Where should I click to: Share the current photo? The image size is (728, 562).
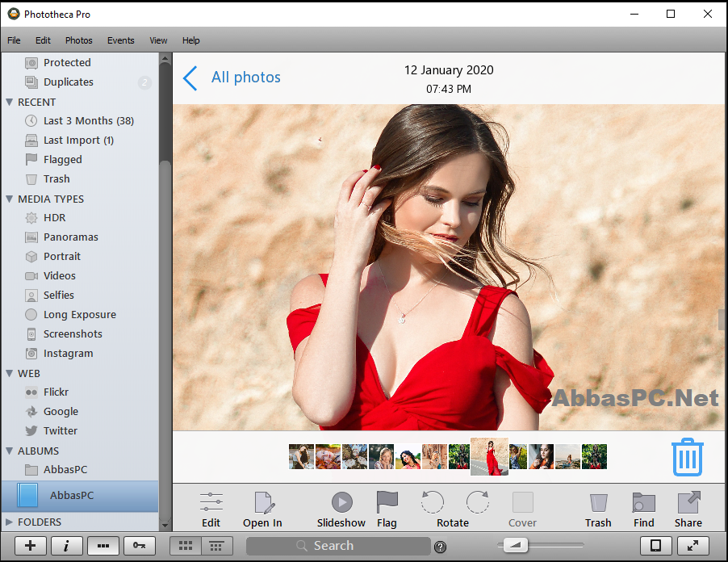tap(688, 510)
